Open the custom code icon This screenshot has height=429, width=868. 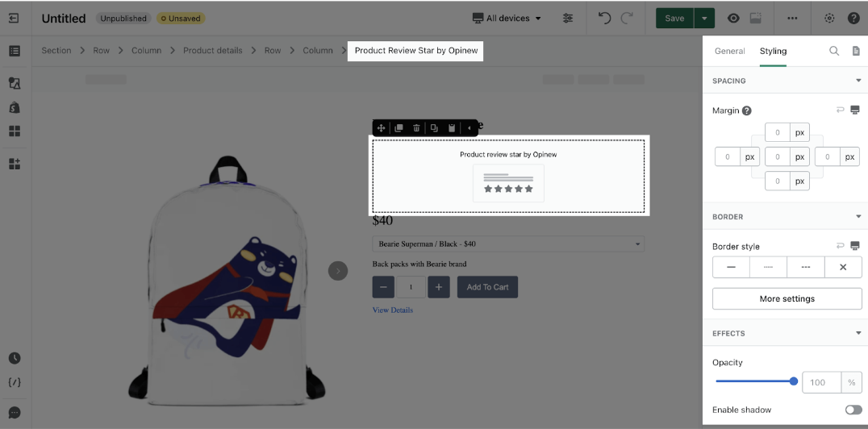(x=15, y=382)
